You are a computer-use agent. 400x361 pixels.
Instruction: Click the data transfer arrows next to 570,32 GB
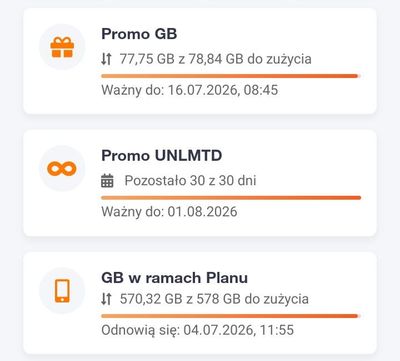[x=106, y=299]
